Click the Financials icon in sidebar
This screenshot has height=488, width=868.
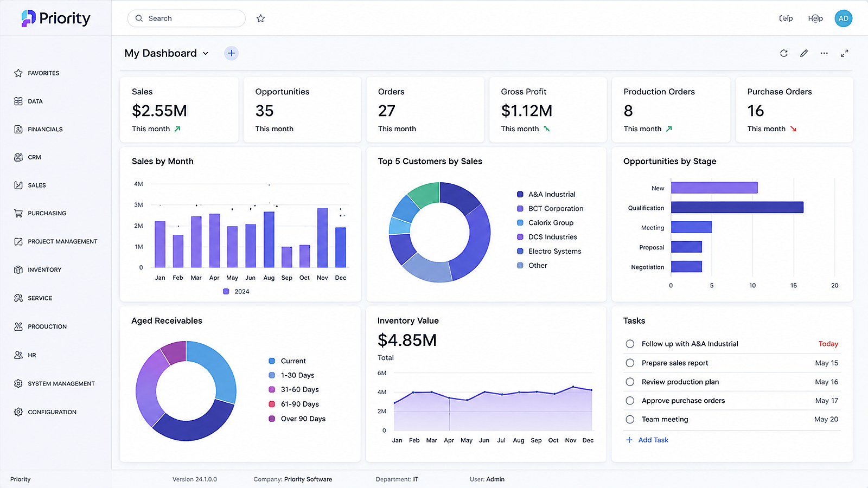18,129
